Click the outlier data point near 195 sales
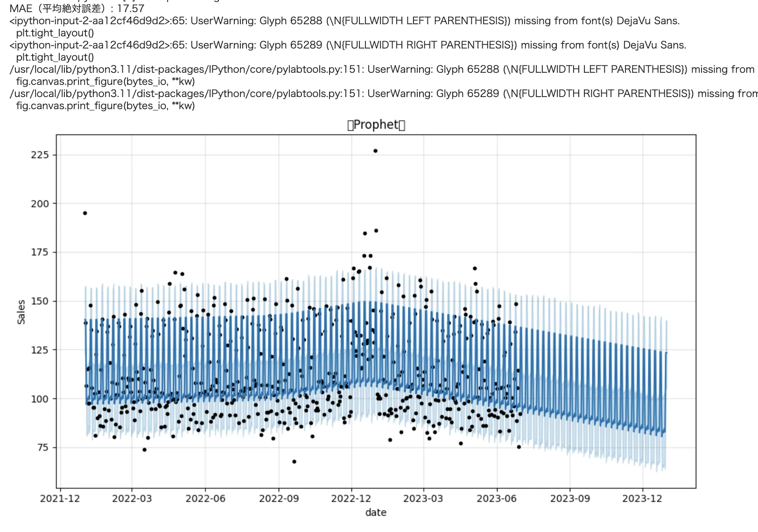758x532 pixels. (85, 213)
